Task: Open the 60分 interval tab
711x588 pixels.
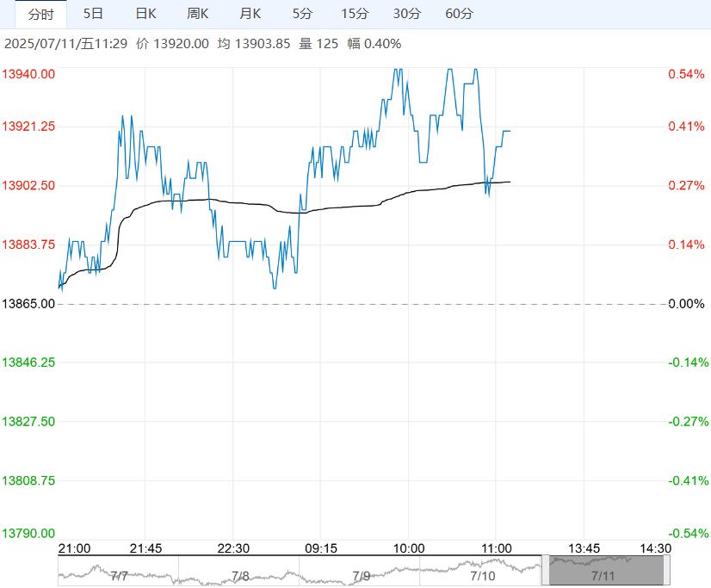Action: 459,14
